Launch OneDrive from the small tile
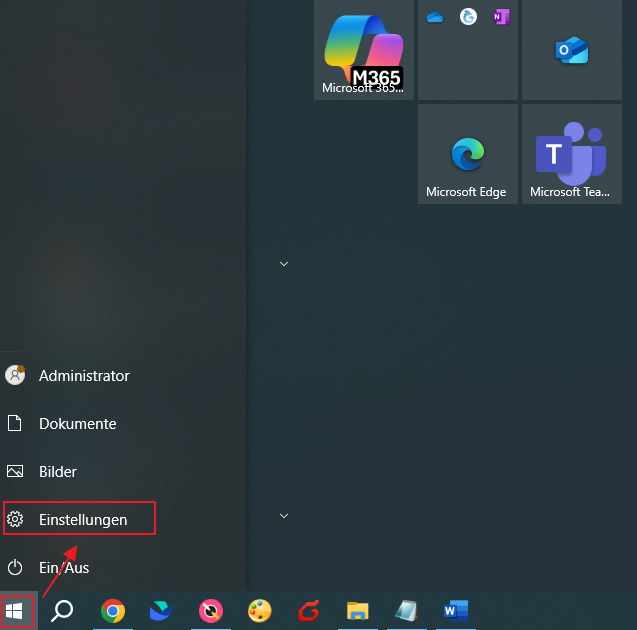Screen dimensions: 637x630 (435, 17)
